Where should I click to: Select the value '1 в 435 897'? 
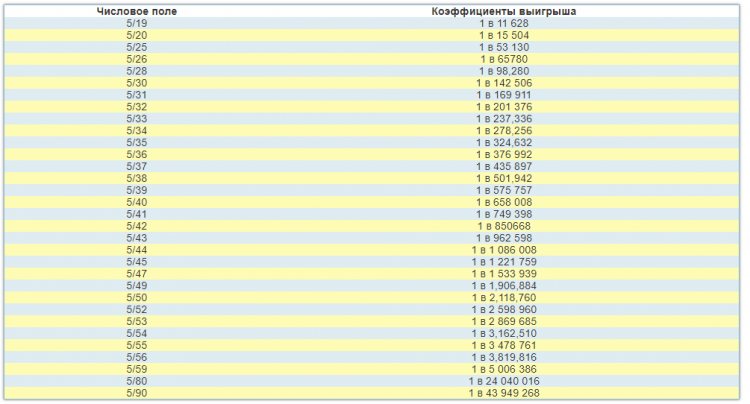(x=504, y=167)
